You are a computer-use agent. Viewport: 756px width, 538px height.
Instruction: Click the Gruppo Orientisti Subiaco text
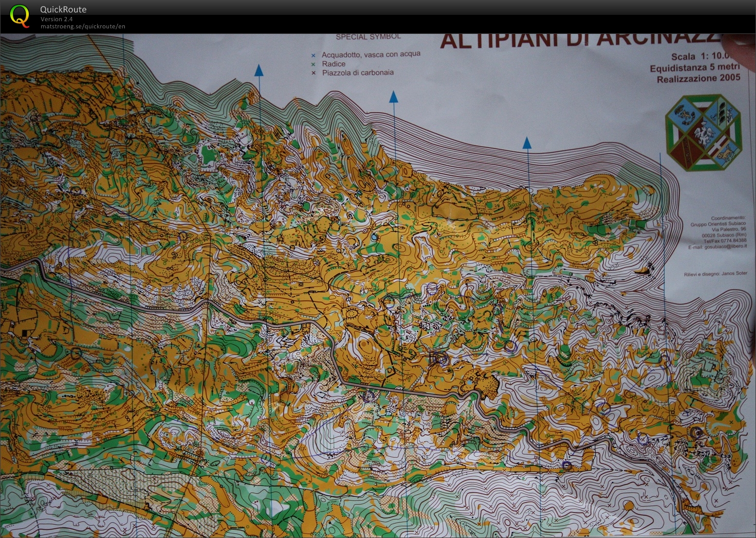(718, 224)
